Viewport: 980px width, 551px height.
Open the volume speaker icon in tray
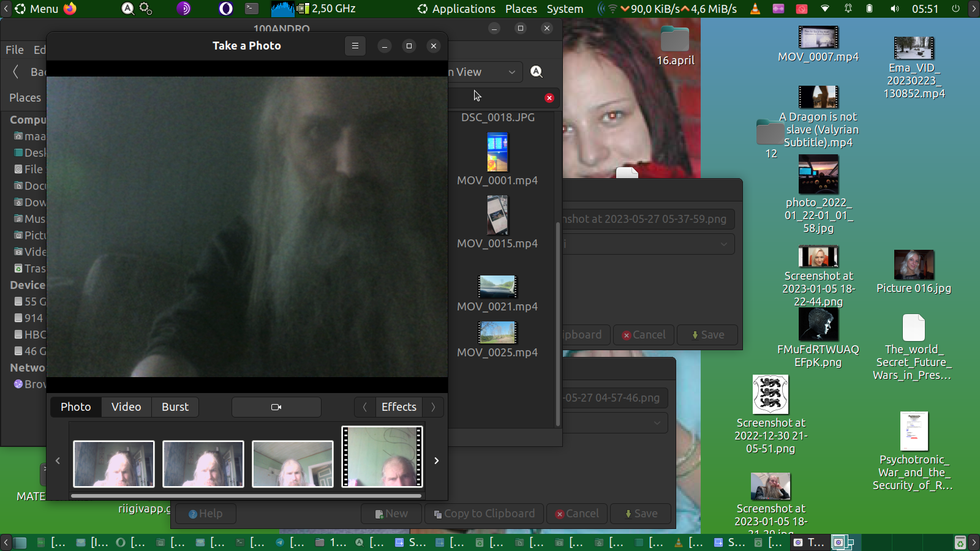[x=895, y=9]
